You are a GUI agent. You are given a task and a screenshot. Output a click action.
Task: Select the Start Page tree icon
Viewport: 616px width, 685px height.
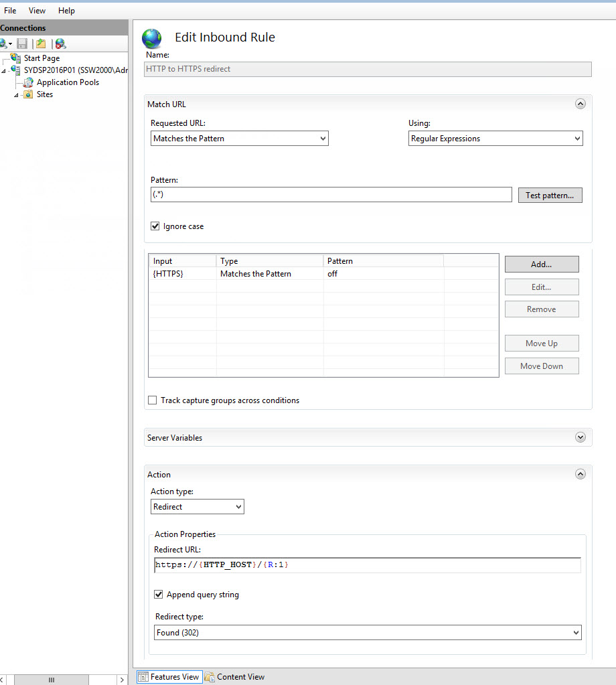[x=16, y=58]
